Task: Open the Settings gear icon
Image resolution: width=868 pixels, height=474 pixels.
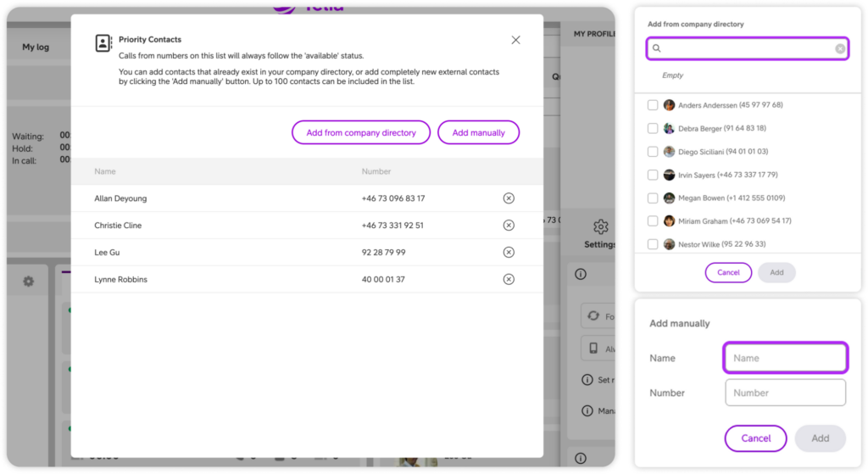Action: pos(600,227)
